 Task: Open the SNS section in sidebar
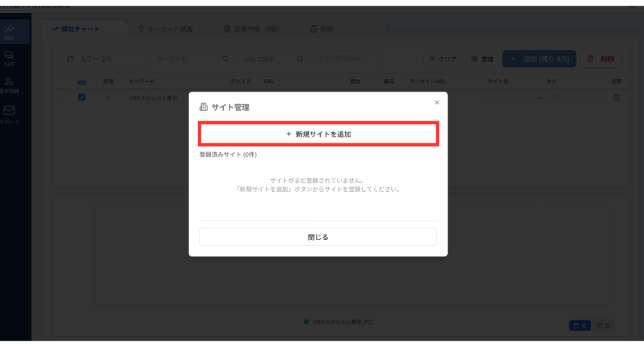[x=9, y=59]
